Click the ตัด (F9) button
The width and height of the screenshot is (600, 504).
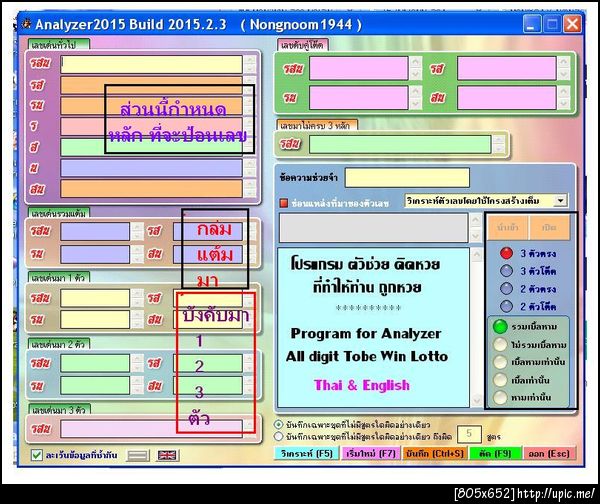click(495, 453)
